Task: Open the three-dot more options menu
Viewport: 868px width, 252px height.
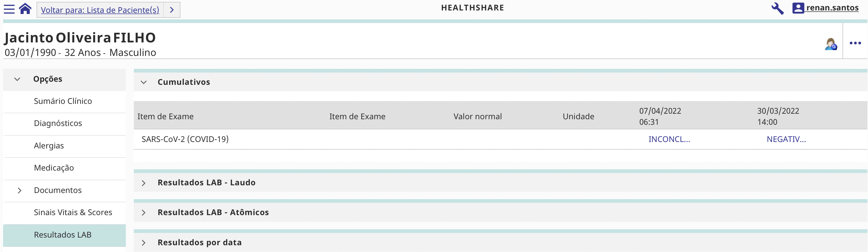Action: pyautogui.click(x=855, y=43)
